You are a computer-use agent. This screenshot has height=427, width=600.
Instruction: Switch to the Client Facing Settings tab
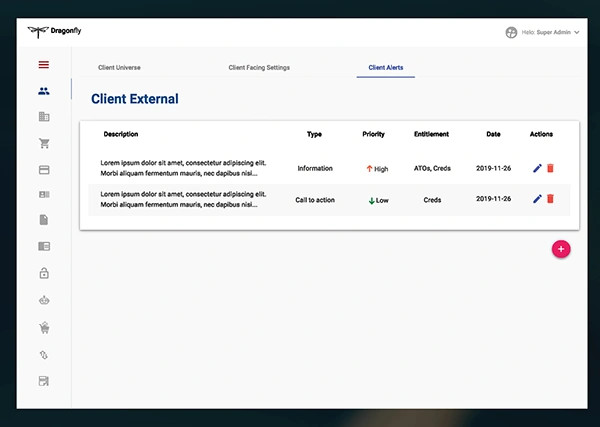(x=259, y=68)
